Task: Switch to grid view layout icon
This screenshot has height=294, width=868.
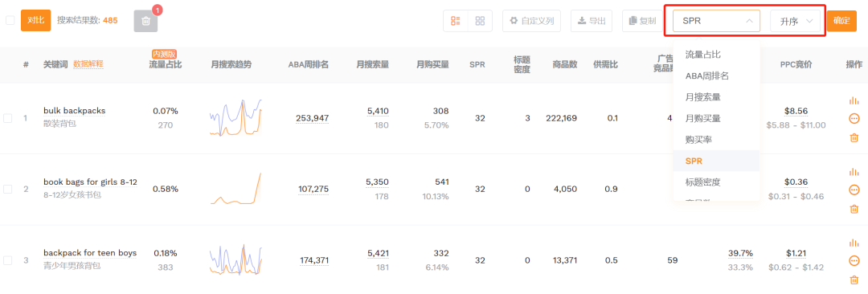Action: pos(480,21)
